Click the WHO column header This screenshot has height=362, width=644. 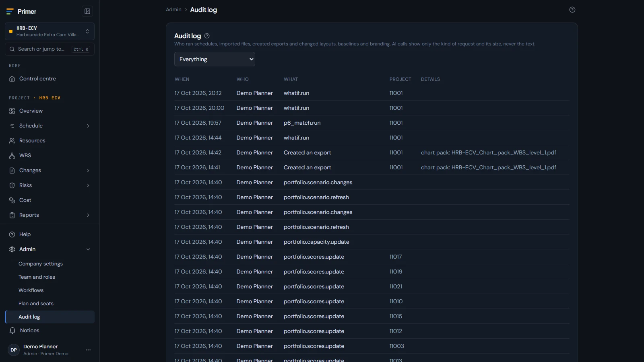(243, 79)
